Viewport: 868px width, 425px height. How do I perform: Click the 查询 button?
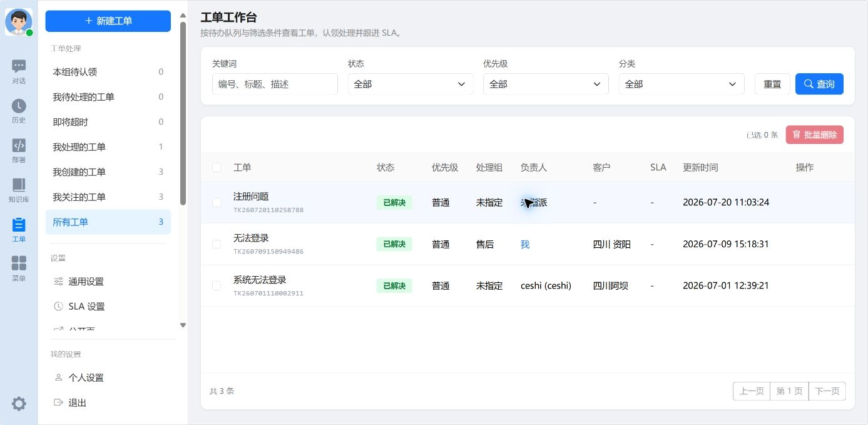(x=819, y=84)
